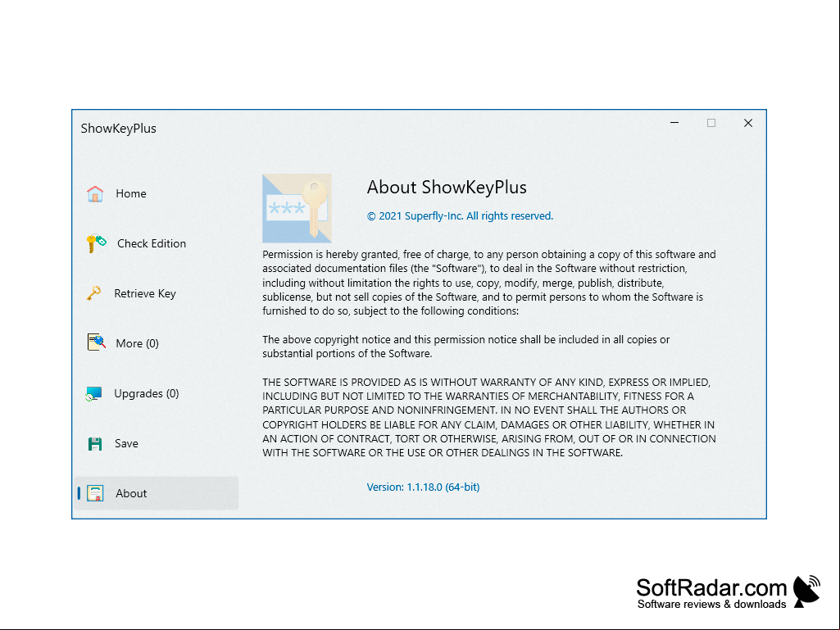
Task: Select the Retrieve Key menu label
Action: (x=144, y=293)
